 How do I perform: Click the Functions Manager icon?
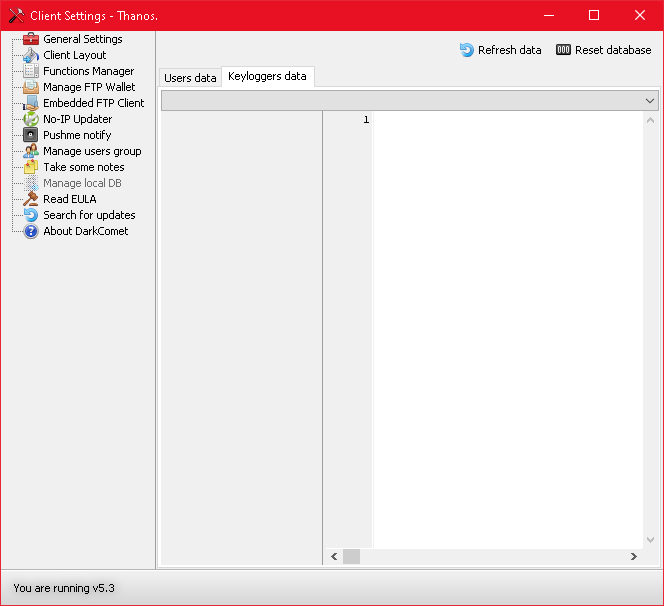31,71
